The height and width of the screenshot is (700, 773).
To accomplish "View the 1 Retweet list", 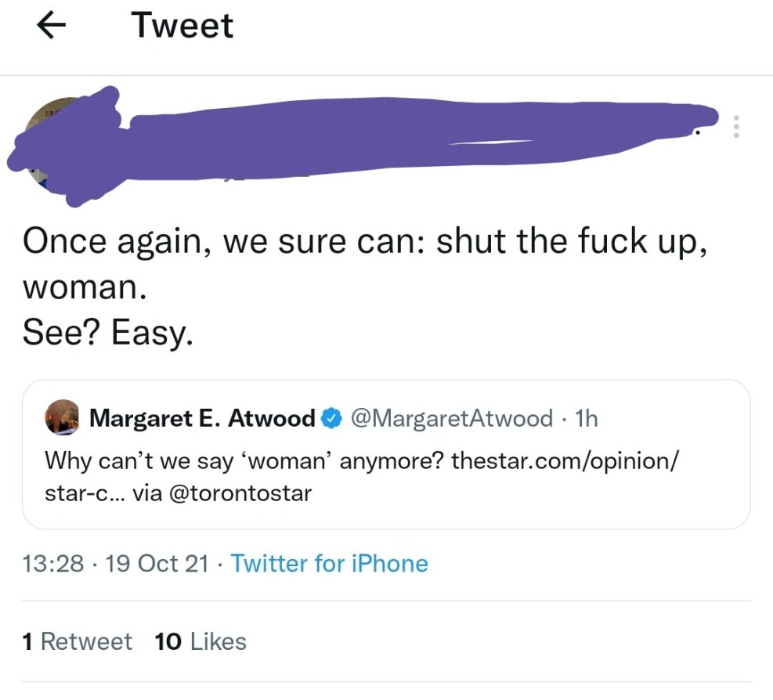I will [x=78, y=642].
